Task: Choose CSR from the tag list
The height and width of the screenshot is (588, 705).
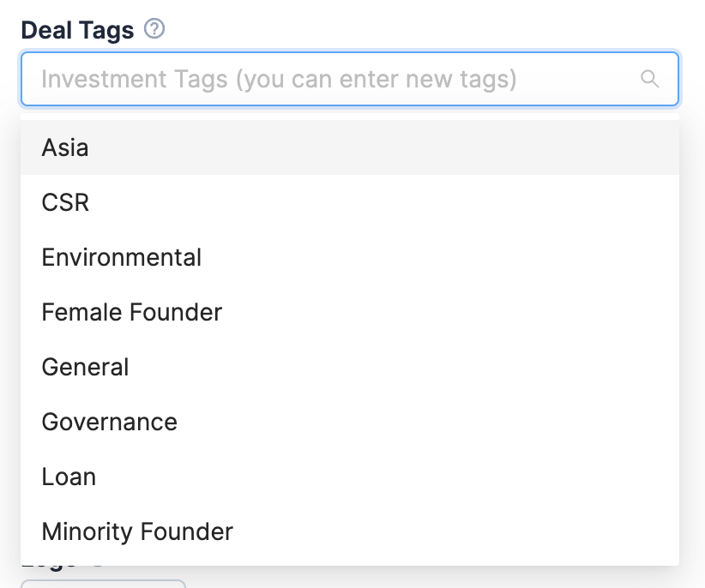Action: pos(65,203)
